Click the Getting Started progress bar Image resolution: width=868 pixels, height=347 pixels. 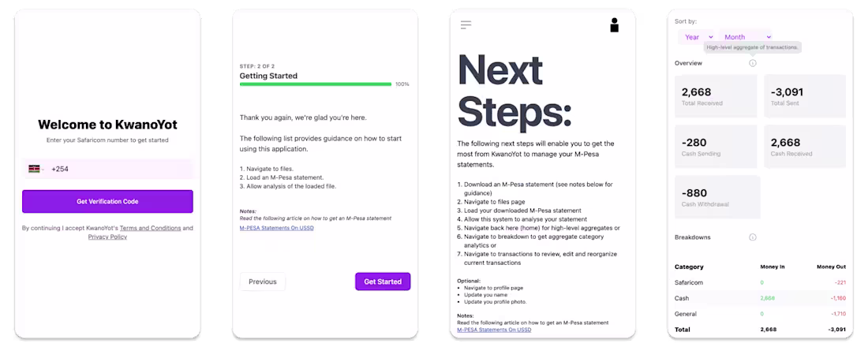[x=316, y=84]
